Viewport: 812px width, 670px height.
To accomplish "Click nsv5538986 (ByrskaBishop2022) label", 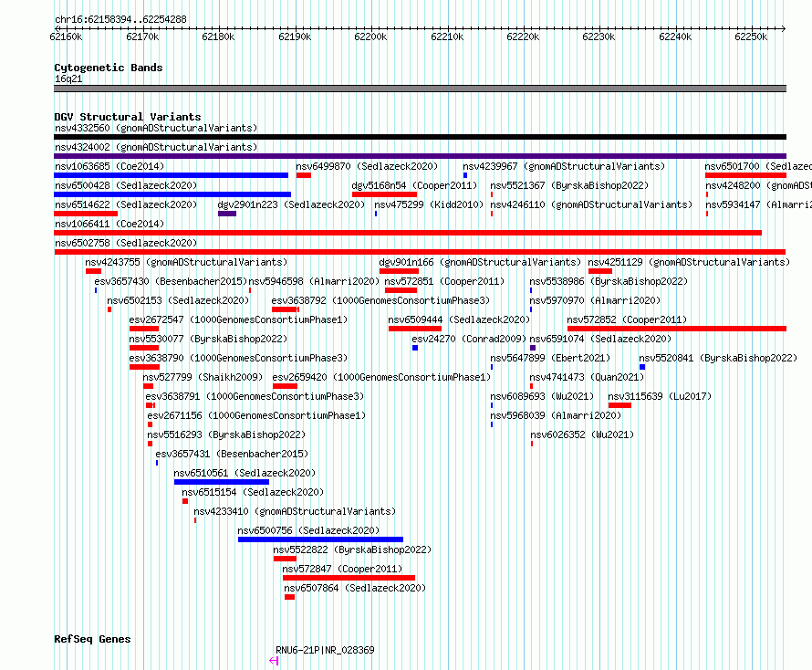I will click(609, 281).
